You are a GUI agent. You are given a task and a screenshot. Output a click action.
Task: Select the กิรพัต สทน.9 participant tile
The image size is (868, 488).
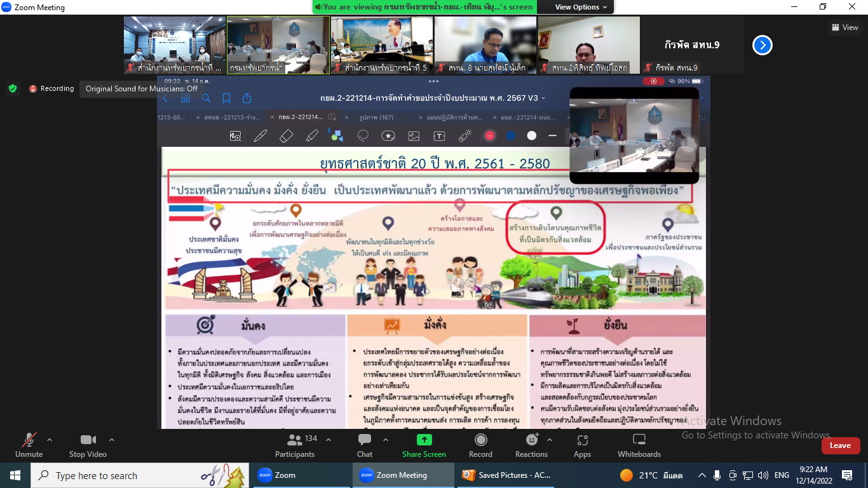693,45
